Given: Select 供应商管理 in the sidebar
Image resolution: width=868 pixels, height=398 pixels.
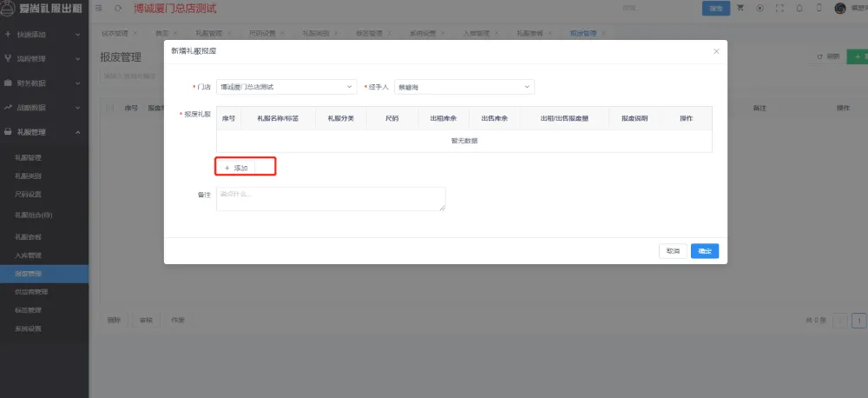Looking at the screenshot, I should [x=31, y=291].
